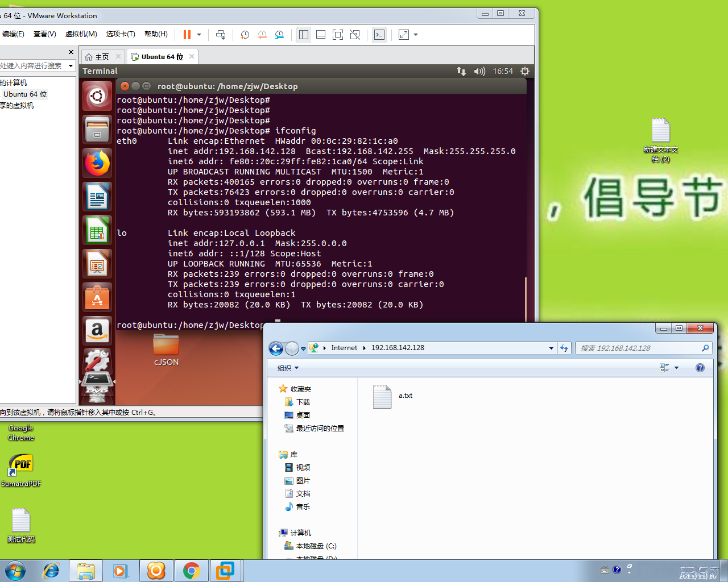This screenshot has height=582, width=728.
Task: Click the VMware library search field
Action: [x=33, y=66]
